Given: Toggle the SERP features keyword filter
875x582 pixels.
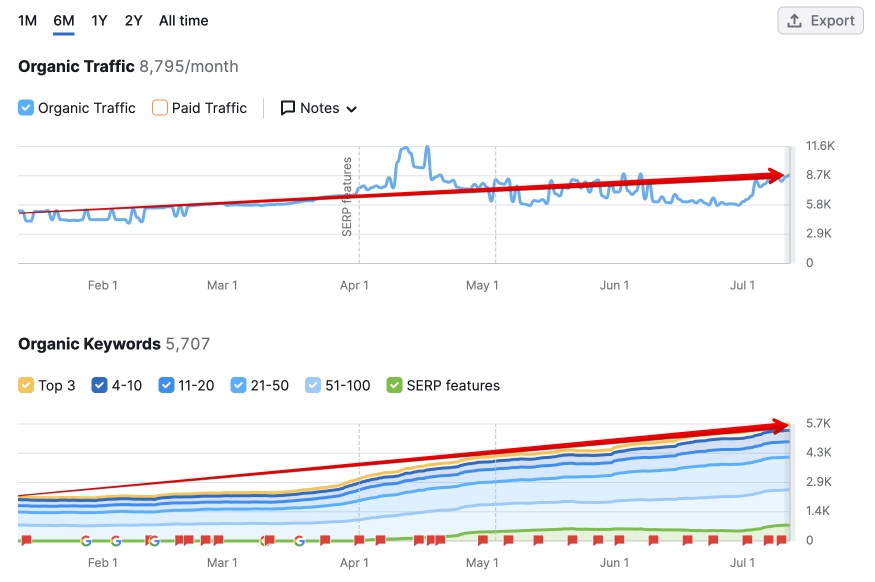Looking at the screenshot, I should [x=392, y=385].
